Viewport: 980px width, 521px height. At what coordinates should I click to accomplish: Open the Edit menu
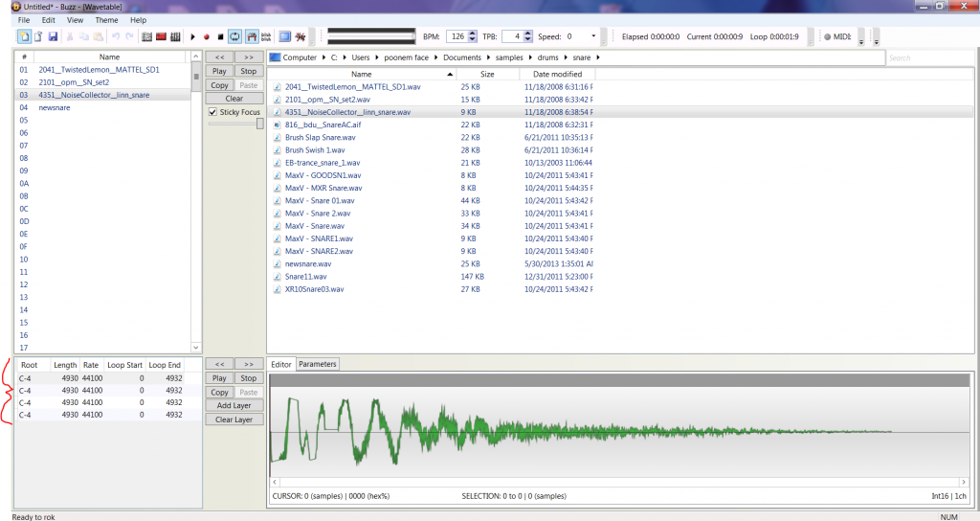point(48,20)
